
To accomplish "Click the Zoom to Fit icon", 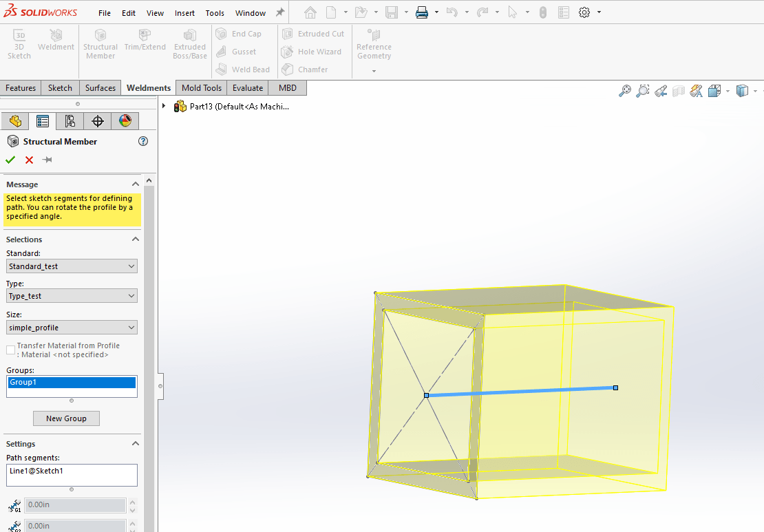I will [625, 90].
